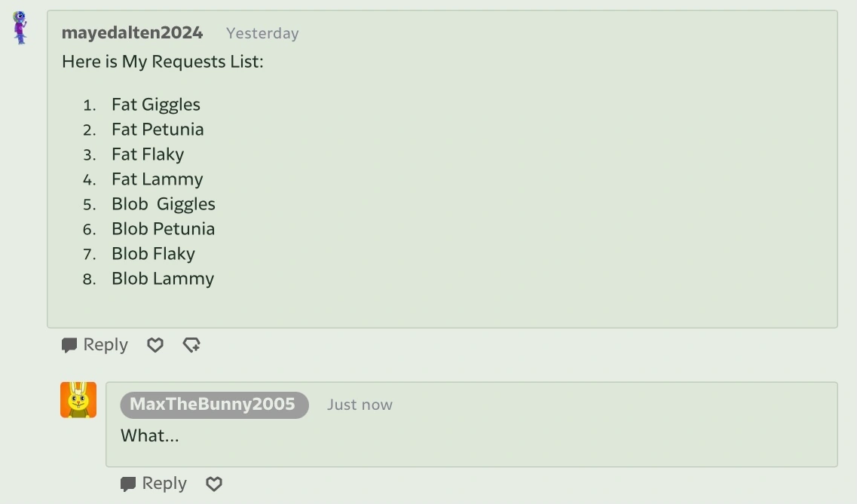Select the Blob Giggles list item

(164, 204)
